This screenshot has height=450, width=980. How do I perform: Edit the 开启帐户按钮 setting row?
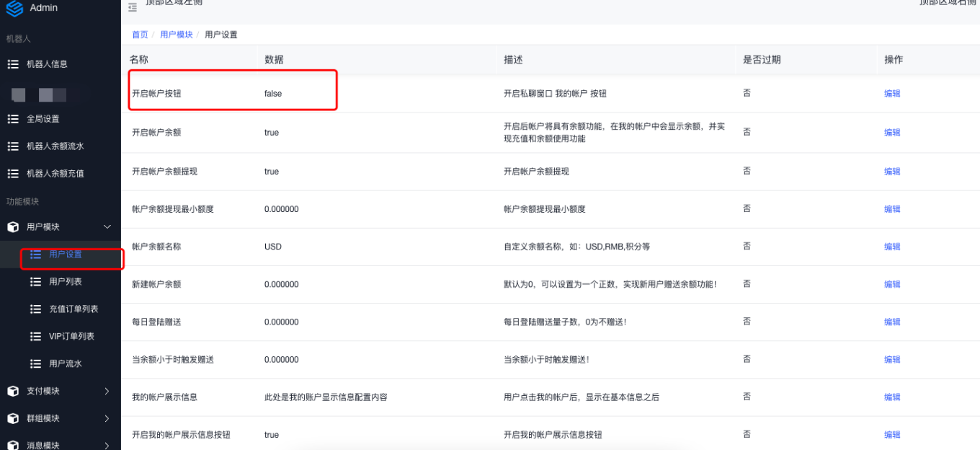point(892,94)
